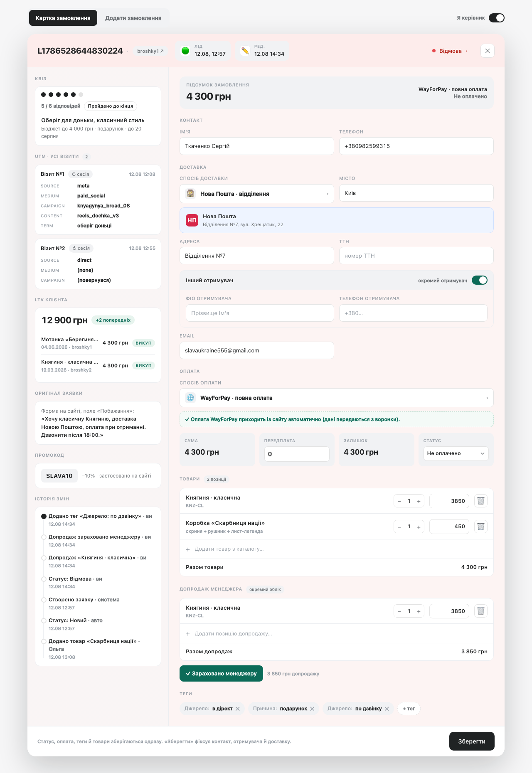This screenshot has height=773, width=532.
Task: Remove the Причина: подарунок tag
Action: pyautogui.click(x=312, y=709)
